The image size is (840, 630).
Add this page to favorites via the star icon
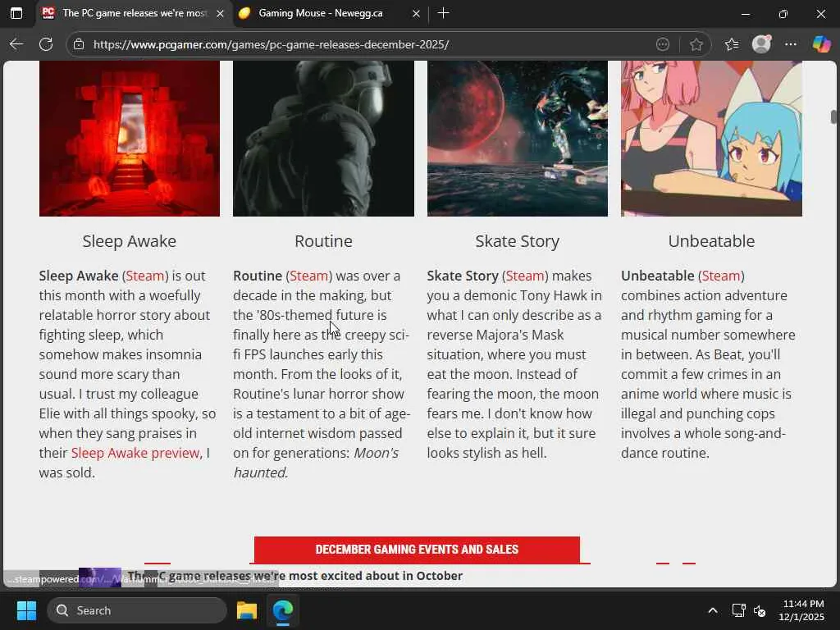click(696, 44)
